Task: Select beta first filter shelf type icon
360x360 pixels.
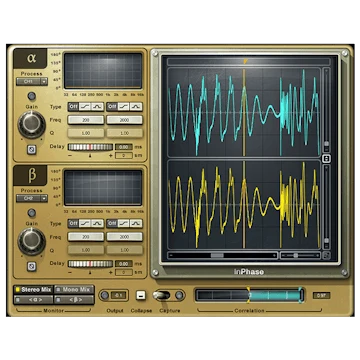Action: pos(85,223)
